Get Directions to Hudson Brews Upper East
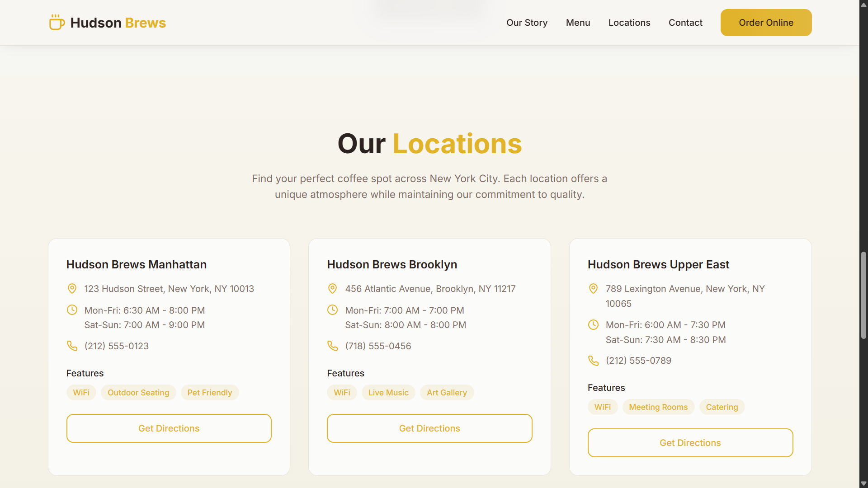 click(x=690, y=443)
